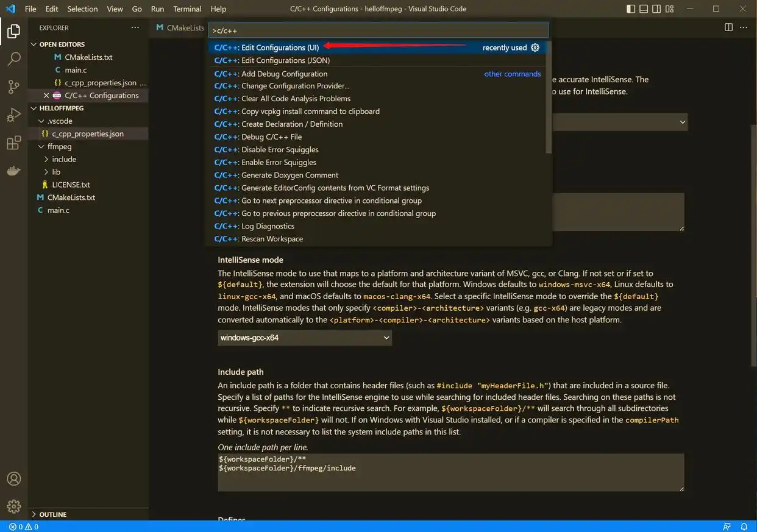Image resolution: width=757 pixels, height=532 pixels.
Task: Open the Search view in the activity bar
Action: [x=13, y=59]
